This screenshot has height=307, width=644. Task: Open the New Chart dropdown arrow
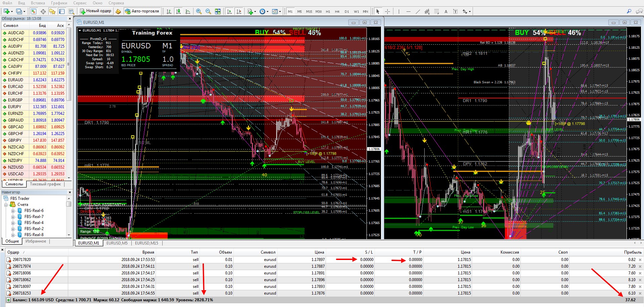12,12
